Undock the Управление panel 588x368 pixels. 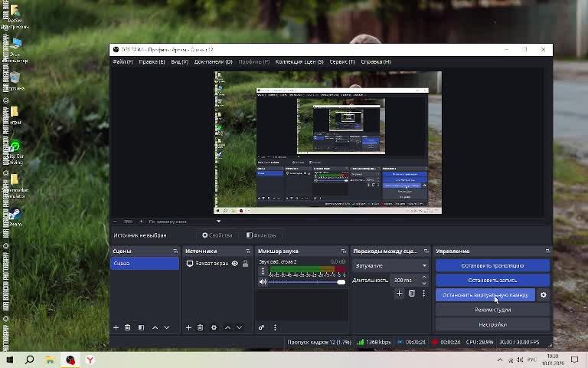click(547, 251)
